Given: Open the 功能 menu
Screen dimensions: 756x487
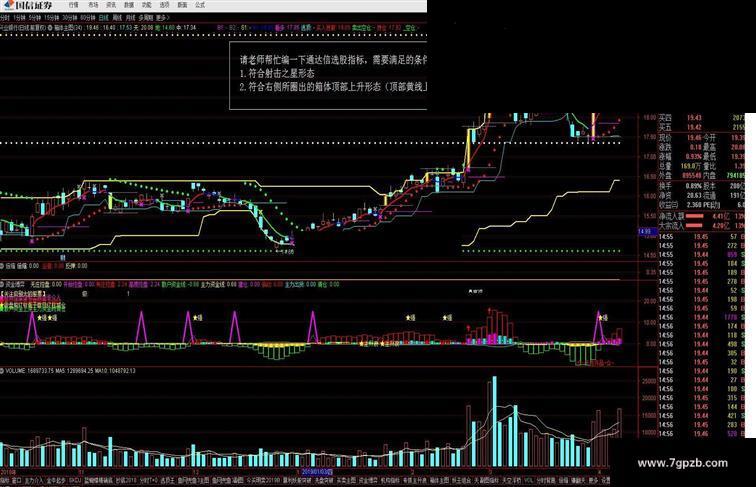Looking at the screenshot, I should pos(147,5).
